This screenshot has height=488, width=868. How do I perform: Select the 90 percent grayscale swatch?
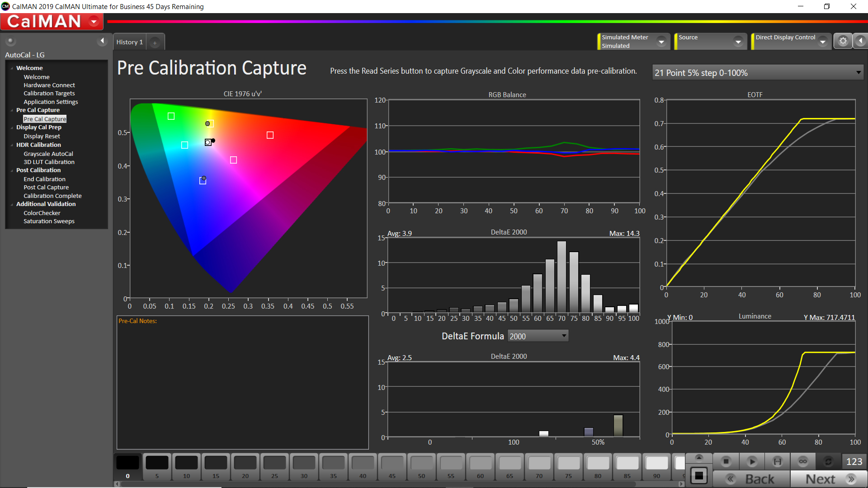coord(656,466)
